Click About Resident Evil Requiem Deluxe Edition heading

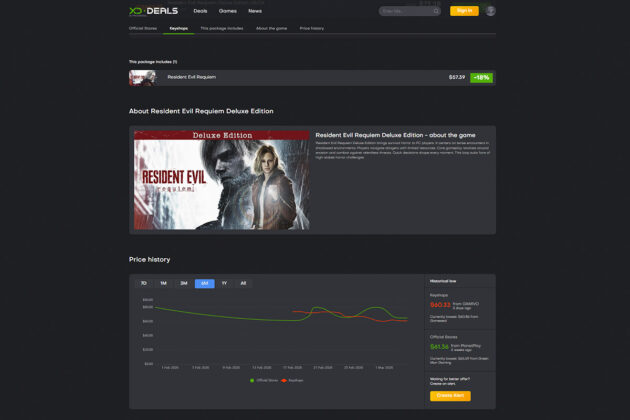click(201, 111)
